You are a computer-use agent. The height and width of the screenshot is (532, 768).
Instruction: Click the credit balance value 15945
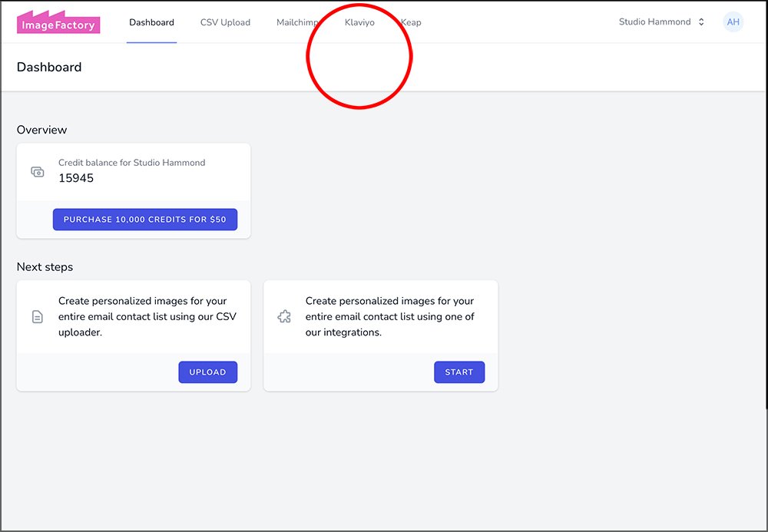point(76,178)
